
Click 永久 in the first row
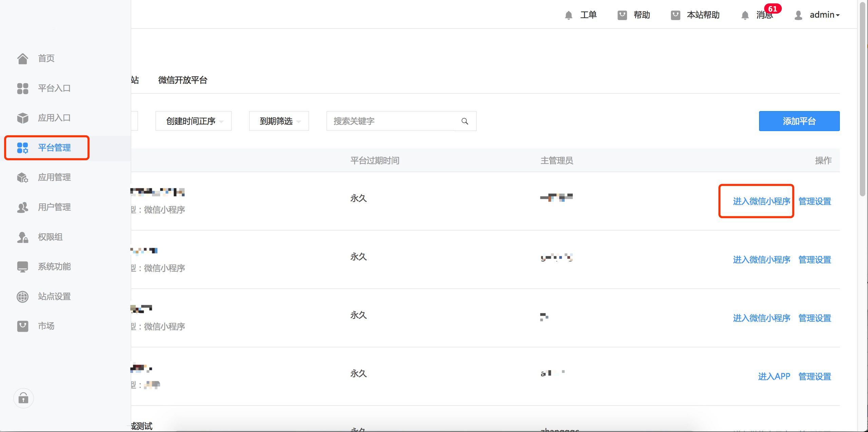358,198
